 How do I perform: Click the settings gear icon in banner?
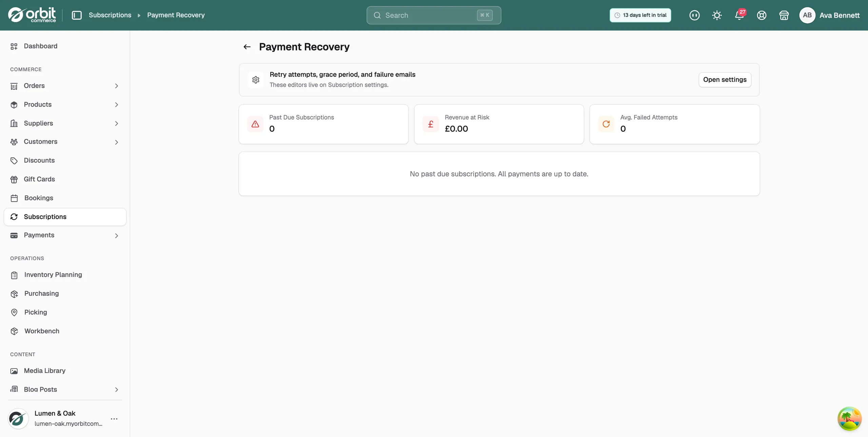point(256,80)
